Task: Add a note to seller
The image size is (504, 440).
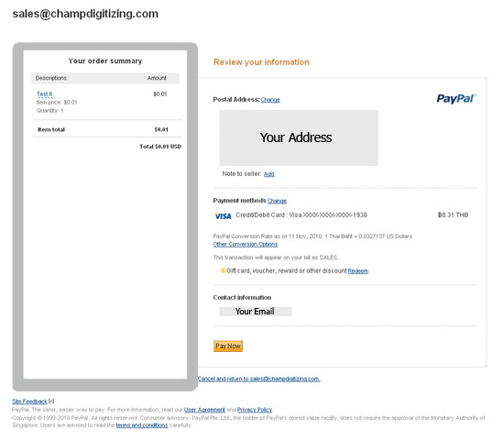Action: [269, 174]
